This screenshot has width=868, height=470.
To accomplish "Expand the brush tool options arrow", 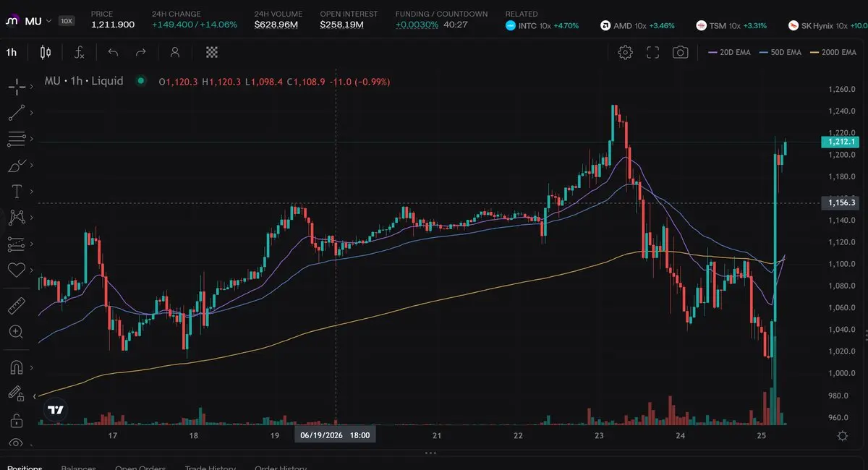I will (x=32, y=165).
